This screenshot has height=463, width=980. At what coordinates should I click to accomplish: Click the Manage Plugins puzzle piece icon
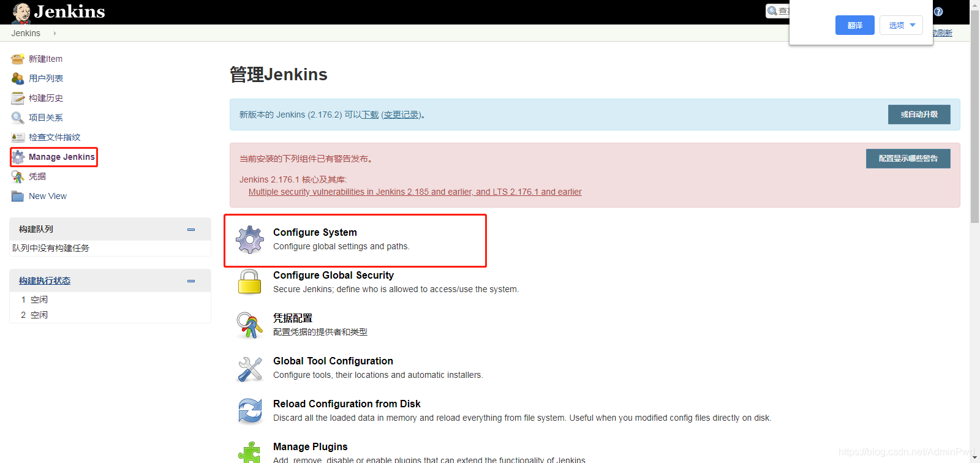(x=249, y=452)
